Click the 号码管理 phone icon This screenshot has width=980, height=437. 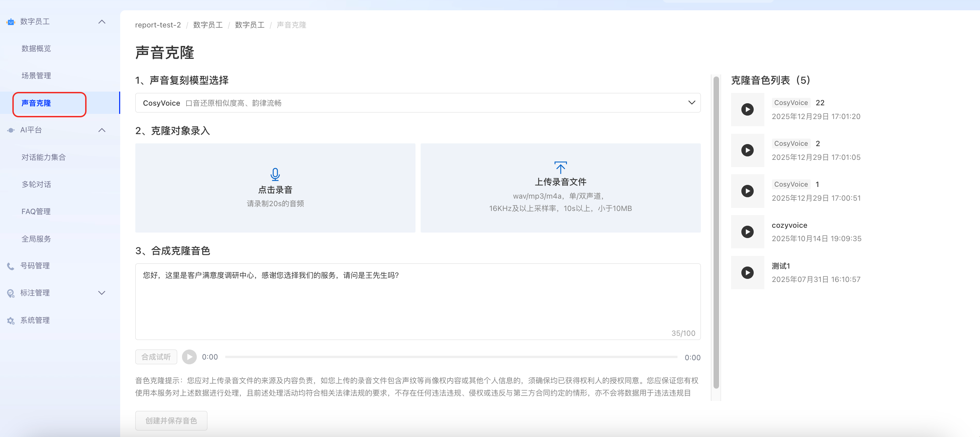(x=11, y=266)
